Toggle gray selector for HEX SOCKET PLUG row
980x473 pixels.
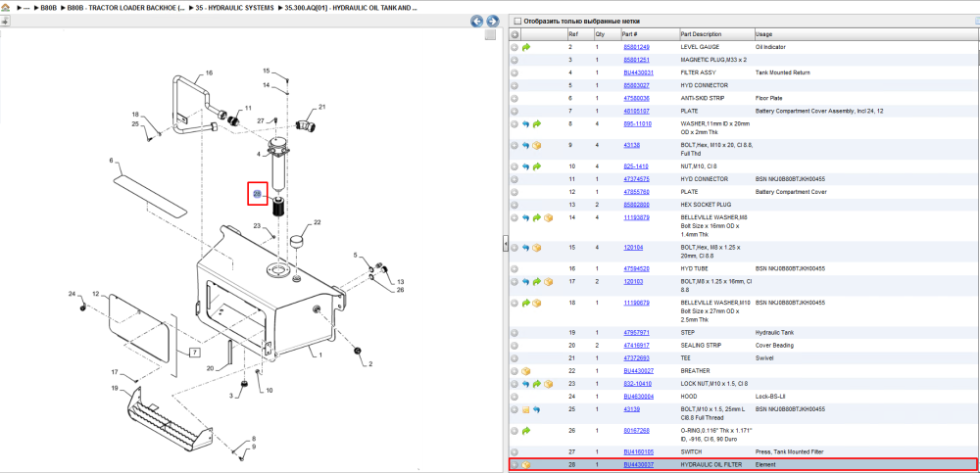[x=514, y=205]
